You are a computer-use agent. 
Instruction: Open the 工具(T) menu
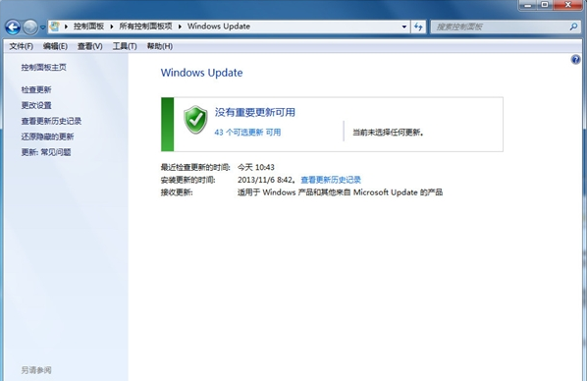[x=125, y=46]
